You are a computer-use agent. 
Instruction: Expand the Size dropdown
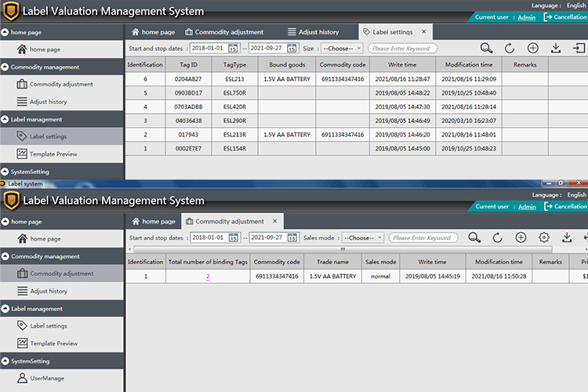point(343,49)
